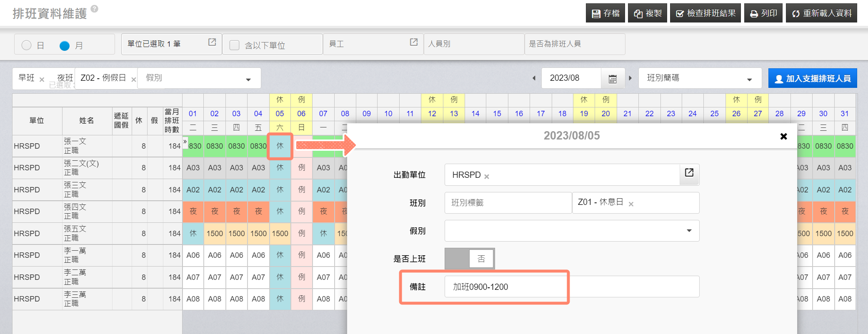Select the 月 radio button
Image resolution: width=868 pixels, height=334 pixels.
click(65, 45)
